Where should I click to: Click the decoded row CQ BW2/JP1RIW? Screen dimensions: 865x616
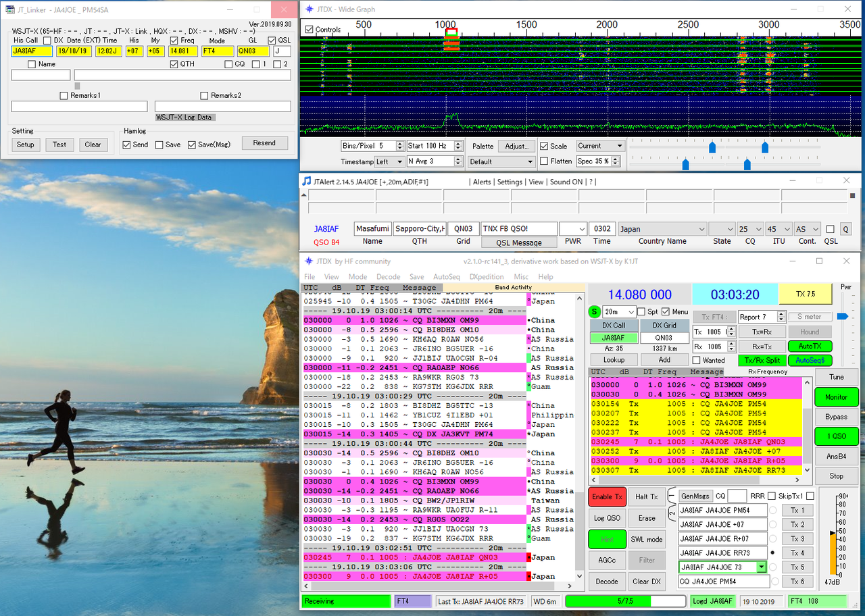(414, 500)
